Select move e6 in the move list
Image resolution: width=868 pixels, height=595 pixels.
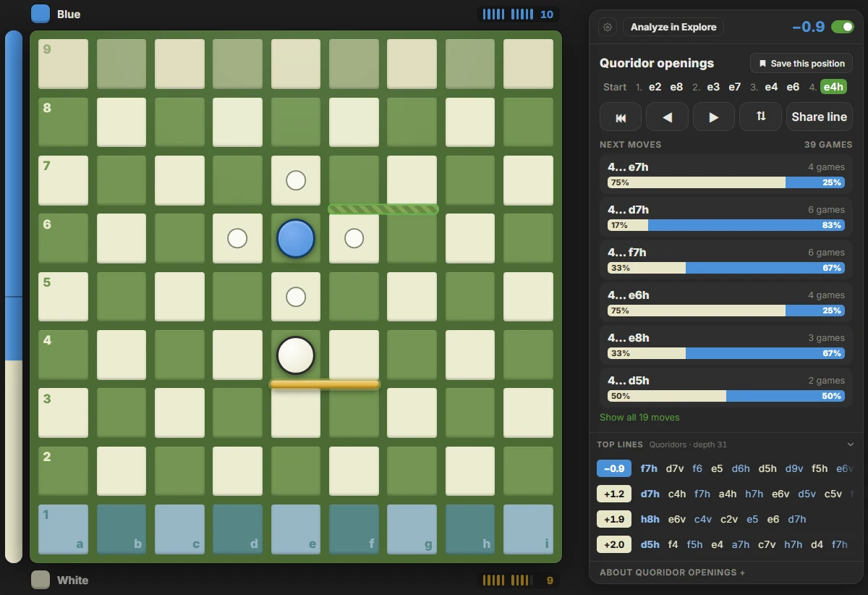(x=793, y=87)
